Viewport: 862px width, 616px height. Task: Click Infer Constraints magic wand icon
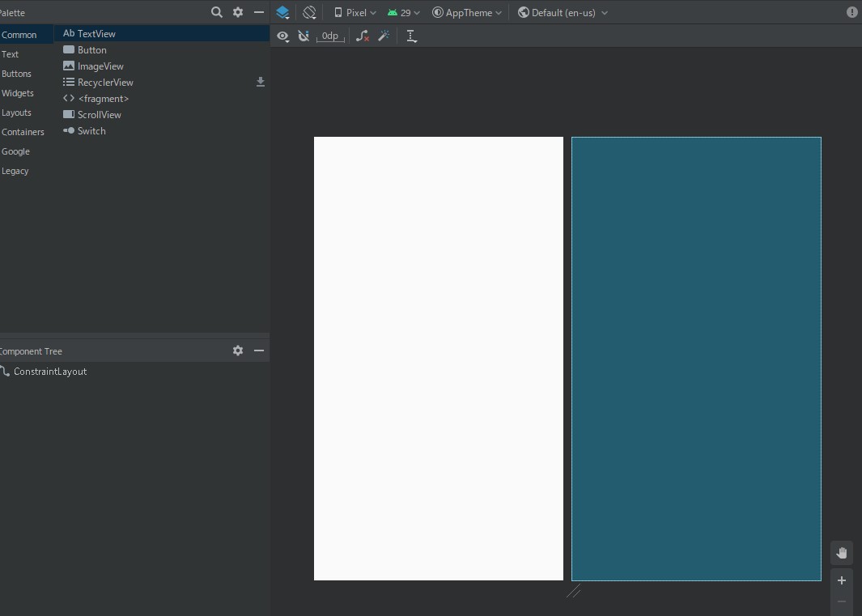[x=383, y=36]
